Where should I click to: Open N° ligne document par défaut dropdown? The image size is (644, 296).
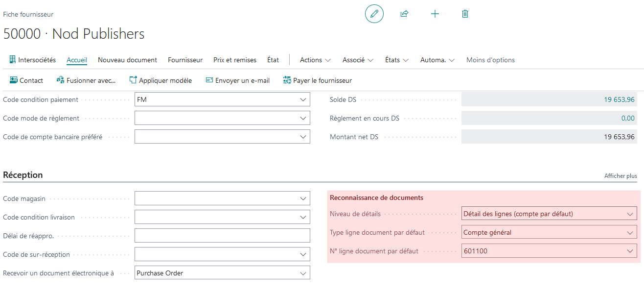(630, 251)
